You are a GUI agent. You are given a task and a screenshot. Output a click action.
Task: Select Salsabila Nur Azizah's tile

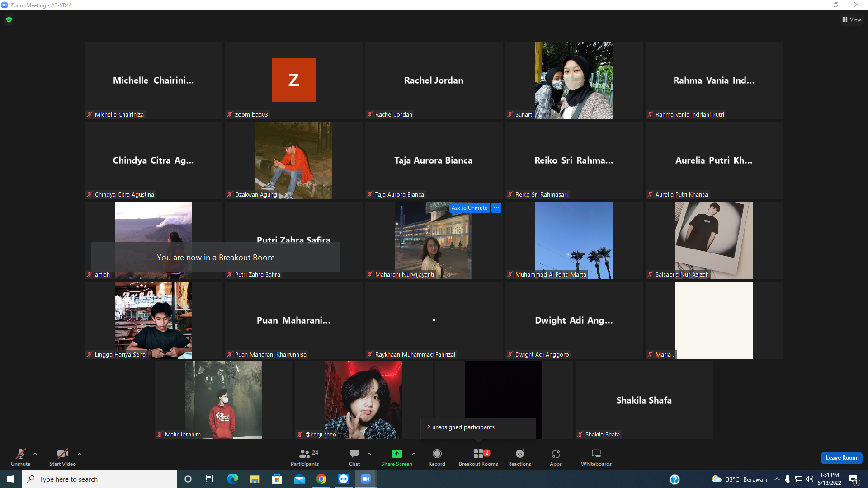(x=714, y=240)
